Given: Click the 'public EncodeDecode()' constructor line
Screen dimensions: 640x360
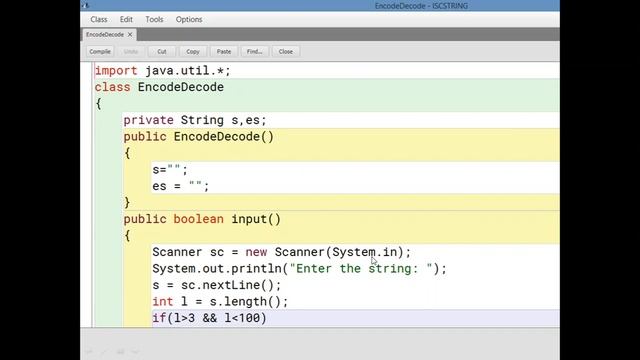Looking at the screenshot, I should tap(199, 136).
